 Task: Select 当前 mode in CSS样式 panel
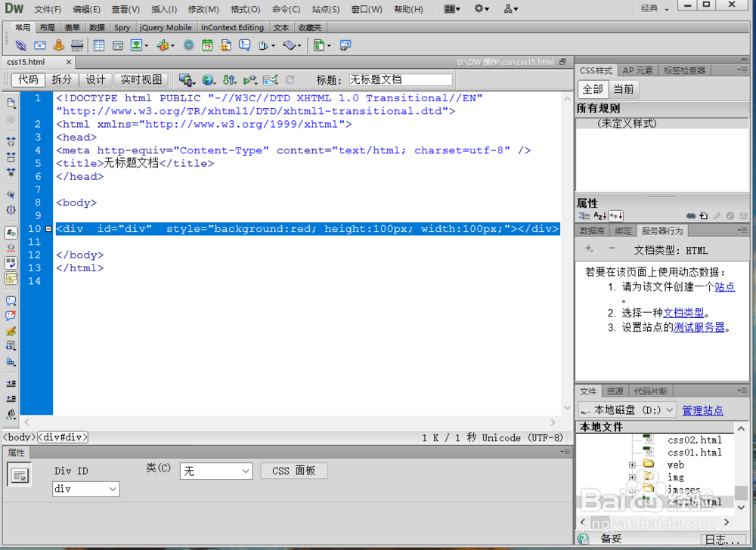624,88
